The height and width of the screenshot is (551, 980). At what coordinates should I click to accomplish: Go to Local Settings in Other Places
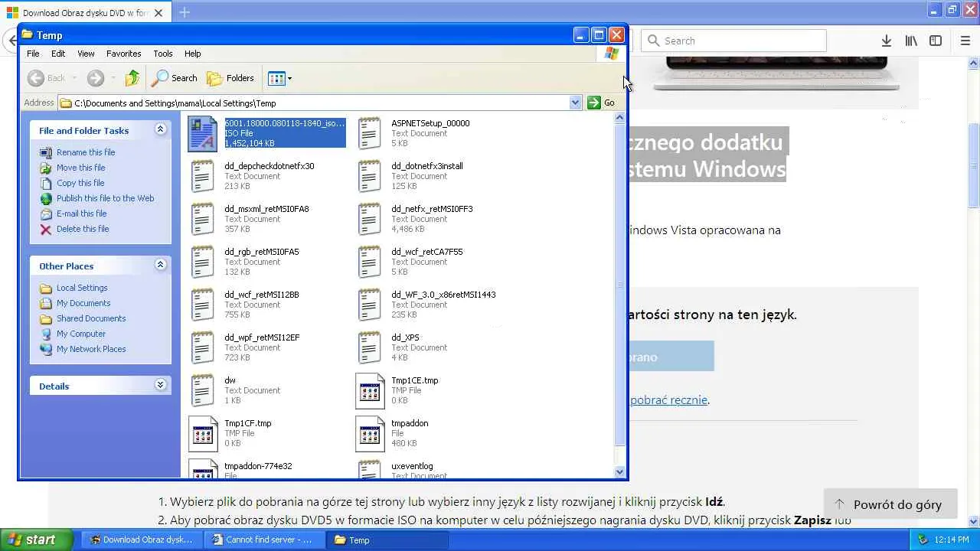click(82, 288)
